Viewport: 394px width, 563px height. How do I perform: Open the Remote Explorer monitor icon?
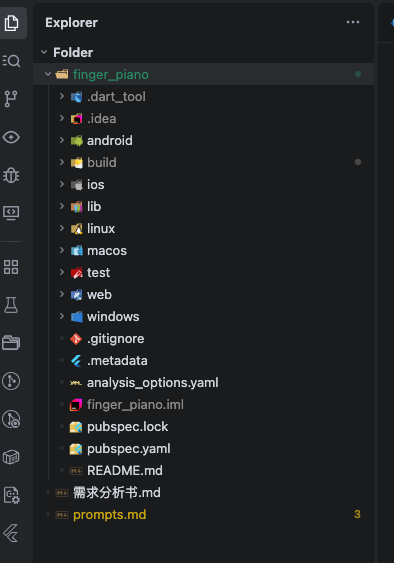(11, 213)
